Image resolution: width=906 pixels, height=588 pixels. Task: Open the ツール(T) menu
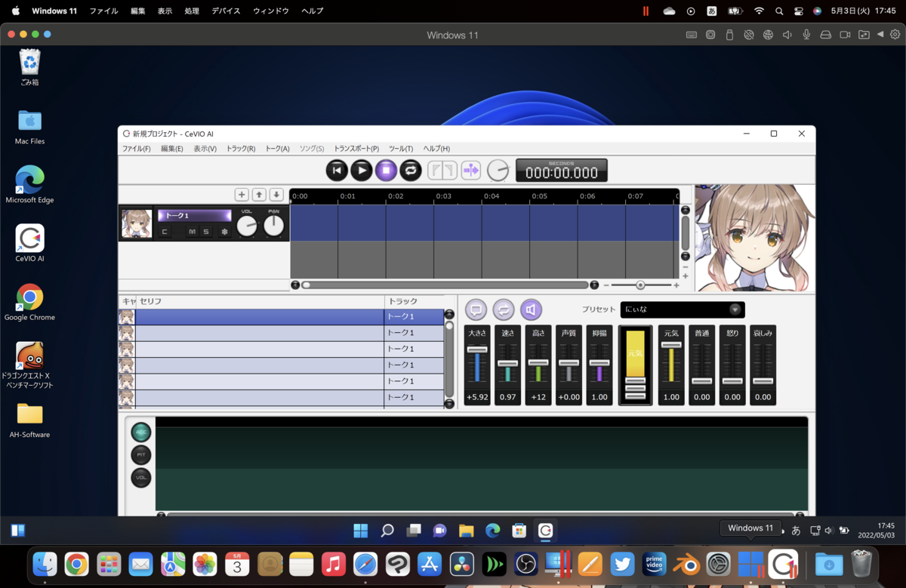click(401, 149)
